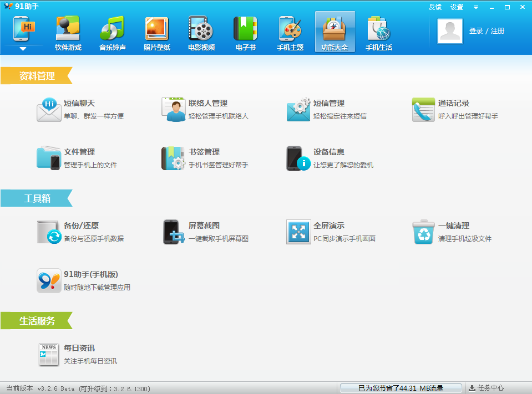Open 反馈 feedback in title bar
The height and width of the screenshot is (394, 532).
(435, 7)
